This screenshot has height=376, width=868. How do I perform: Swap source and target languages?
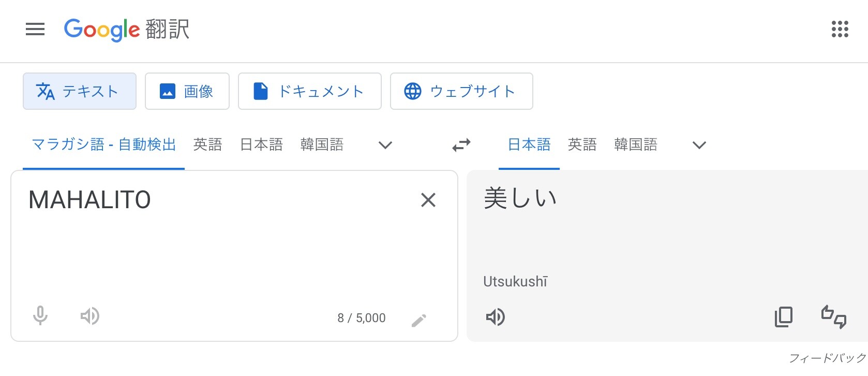[461, 144]
